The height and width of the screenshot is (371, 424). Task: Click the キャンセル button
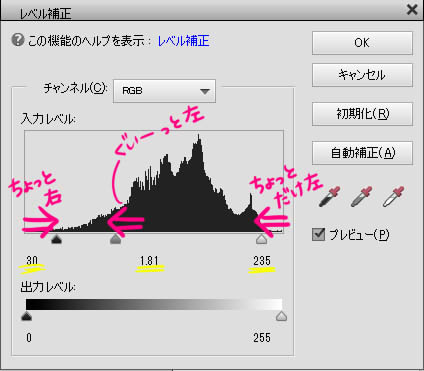tap(362, 75)
